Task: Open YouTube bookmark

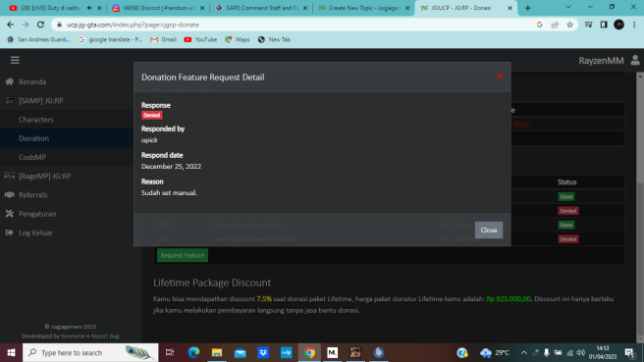Action: click(200, 39)
